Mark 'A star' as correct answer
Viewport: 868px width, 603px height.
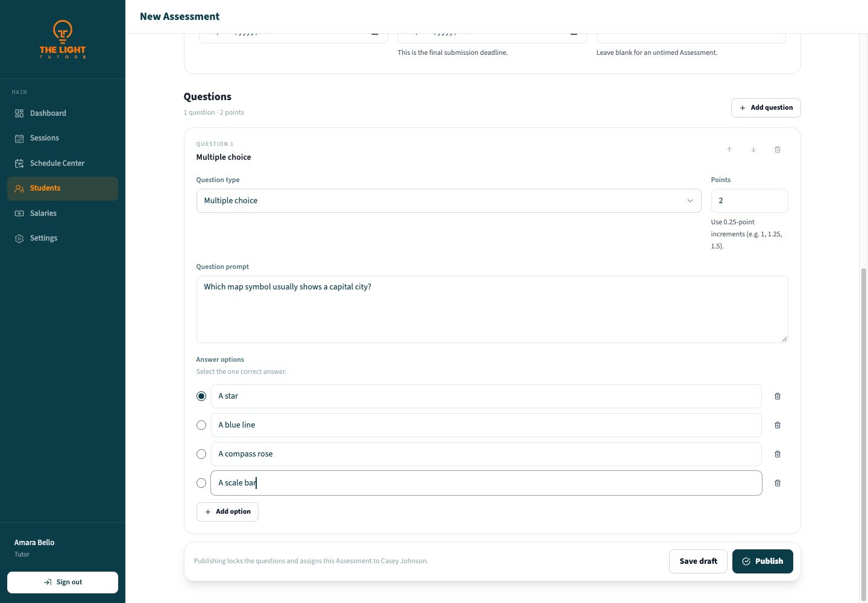pos(201,396)
